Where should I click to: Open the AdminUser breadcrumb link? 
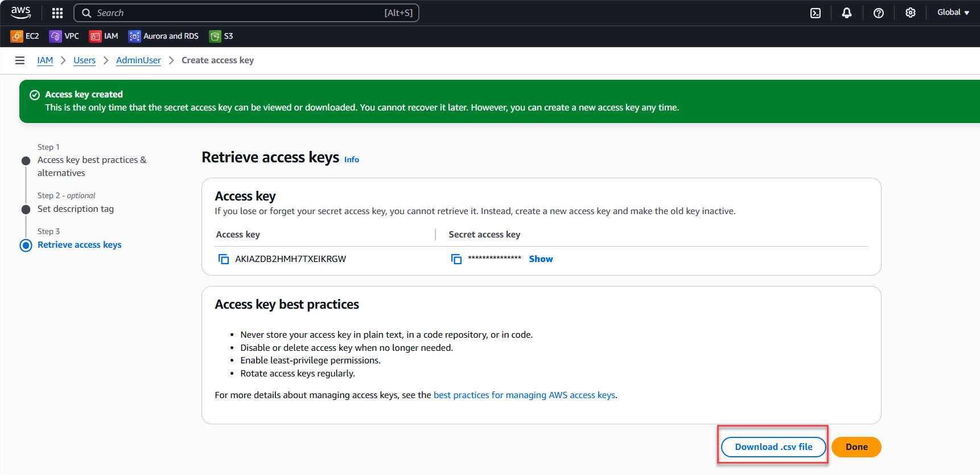[x=138, y=60]
